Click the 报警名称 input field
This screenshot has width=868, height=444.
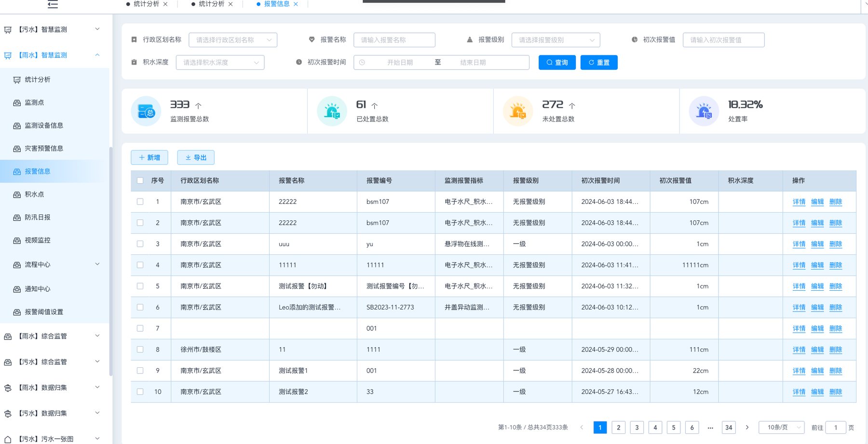click(x=394, y=40)
